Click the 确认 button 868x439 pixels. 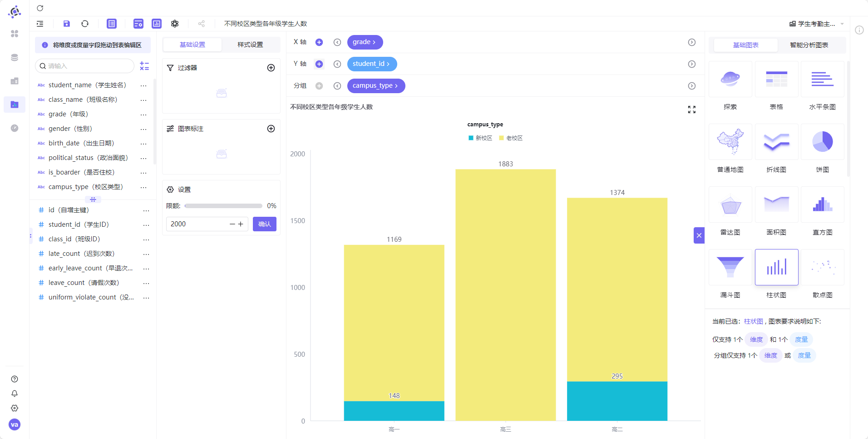point(265,224)
